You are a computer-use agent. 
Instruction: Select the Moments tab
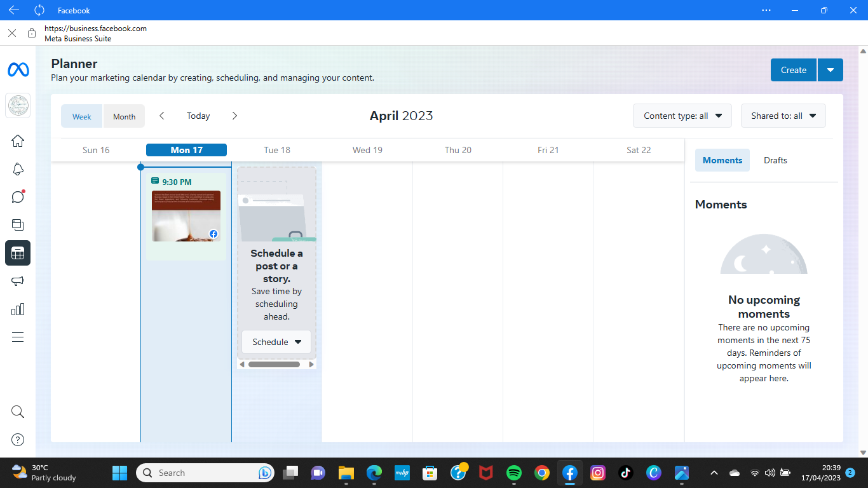click(x=722, y=160)
